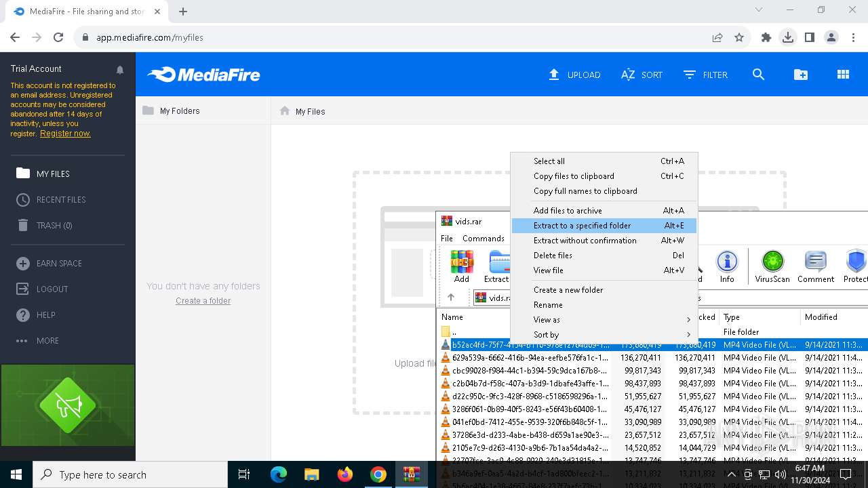Click the notifications bell in sidebar
Viewport: 868px width, 488px height.
click(120, 69)
